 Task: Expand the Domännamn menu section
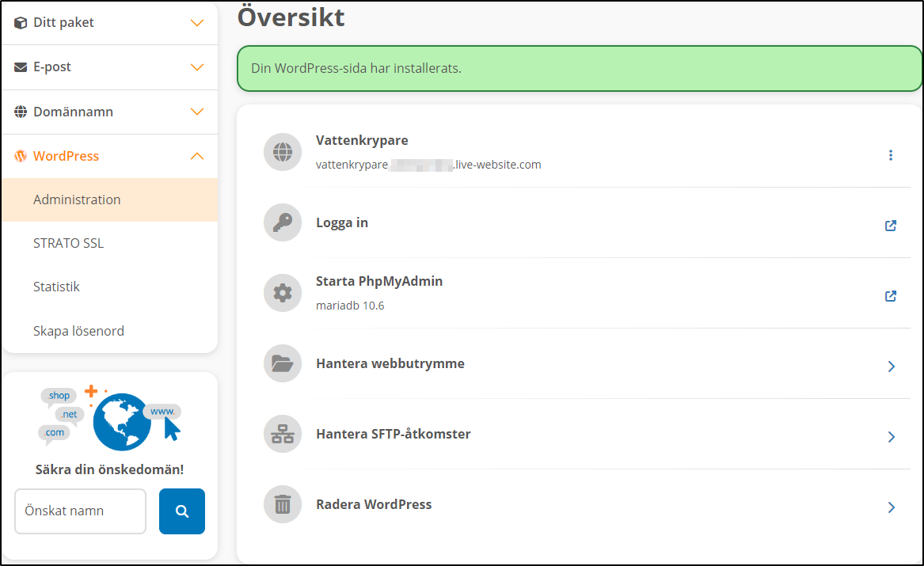[x=197, y=112]
